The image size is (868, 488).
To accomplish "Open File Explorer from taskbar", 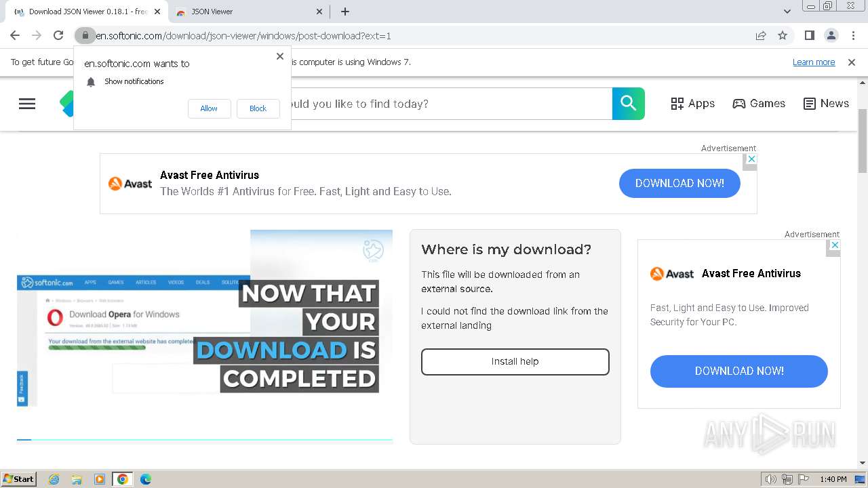I will point(77,479).
